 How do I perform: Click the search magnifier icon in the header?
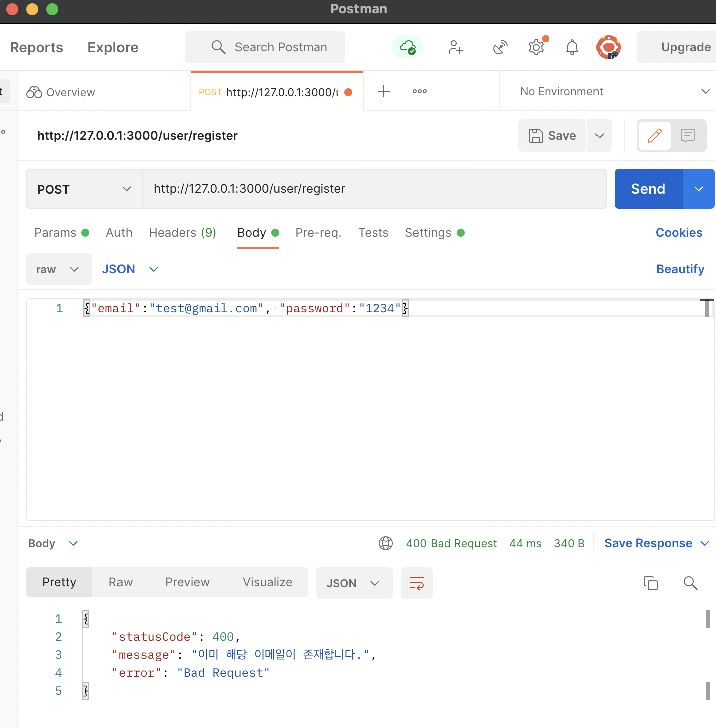(218, 47)
